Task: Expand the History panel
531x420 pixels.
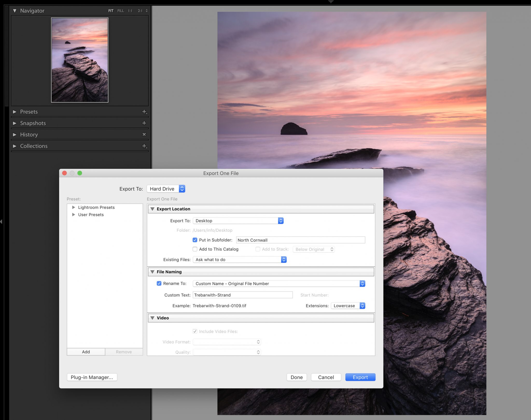Action: (x=15, y=134)
